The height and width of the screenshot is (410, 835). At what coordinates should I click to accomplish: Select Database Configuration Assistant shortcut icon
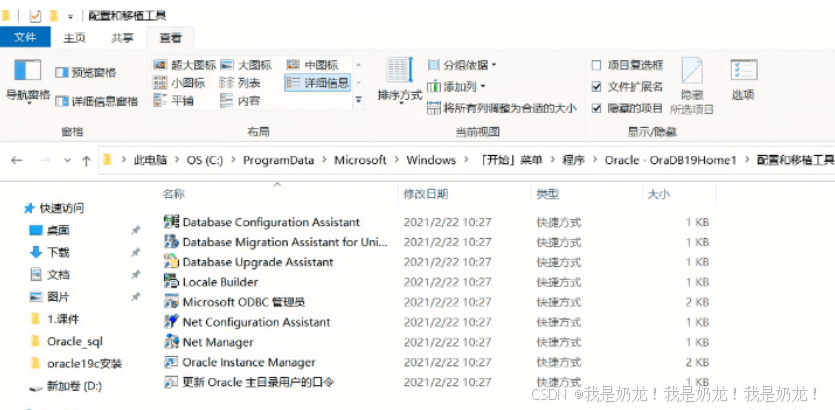(x=171, y=222)
